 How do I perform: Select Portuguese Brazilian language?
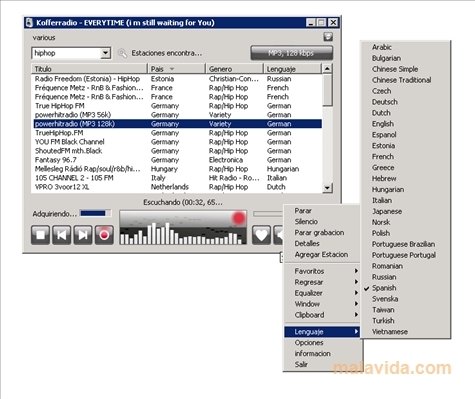(x=406, y=244)
